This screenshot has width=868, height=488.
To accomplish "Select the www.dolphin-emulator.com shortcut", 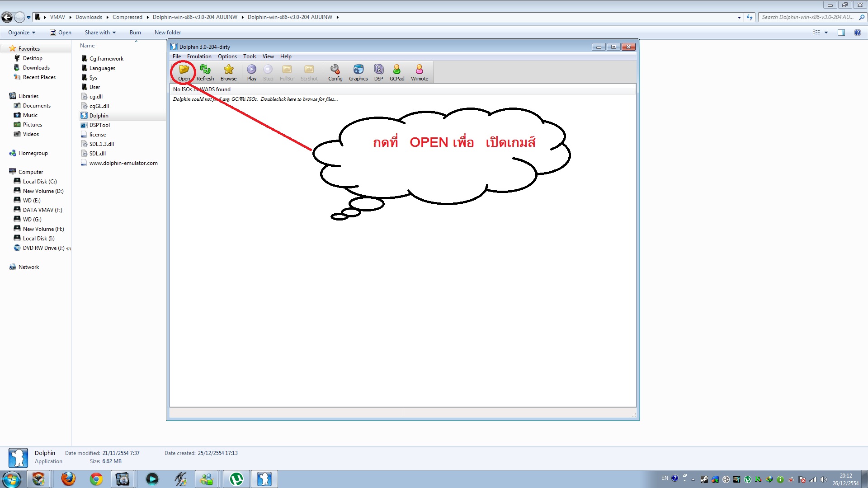I will coord(123,163).
